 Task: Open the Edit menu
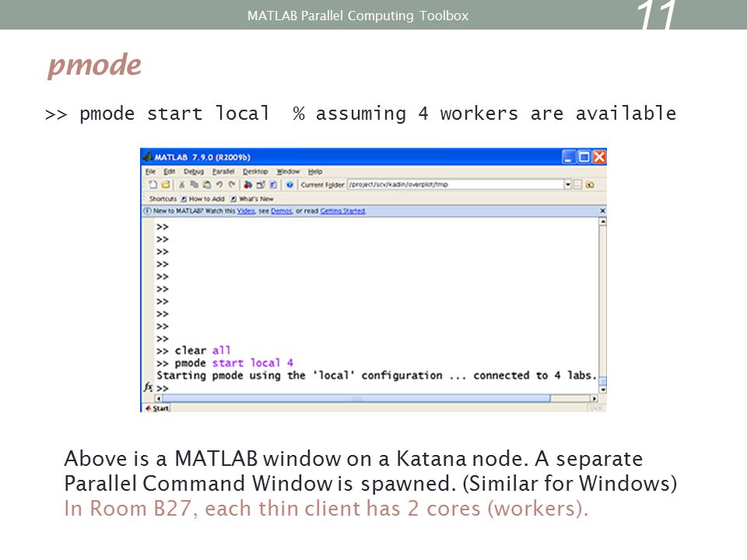pyautogui.click(x=169, y=171)
